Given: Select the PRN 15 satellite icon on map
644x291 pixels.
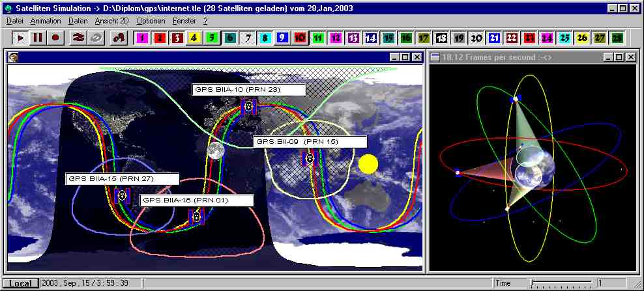Looking at the screenshot, I should click(x=310, y=158).
